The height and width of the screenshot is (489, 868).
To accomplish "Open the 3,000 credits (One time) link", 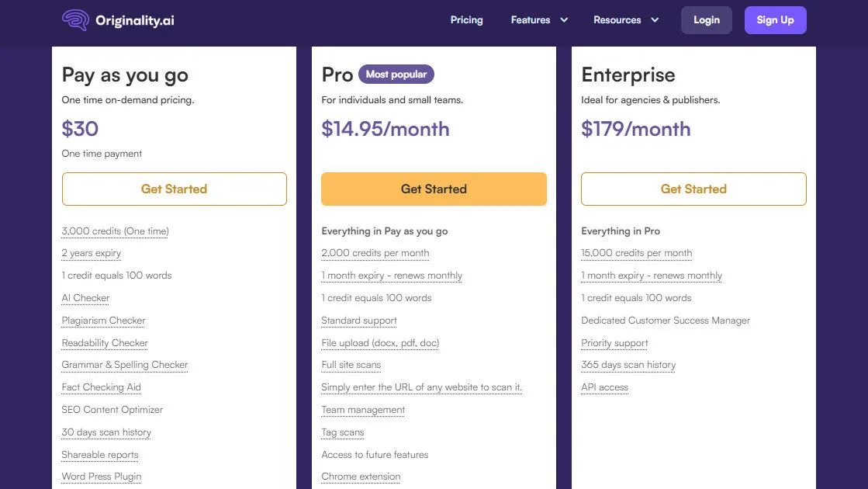I will (x=114, y=231).
